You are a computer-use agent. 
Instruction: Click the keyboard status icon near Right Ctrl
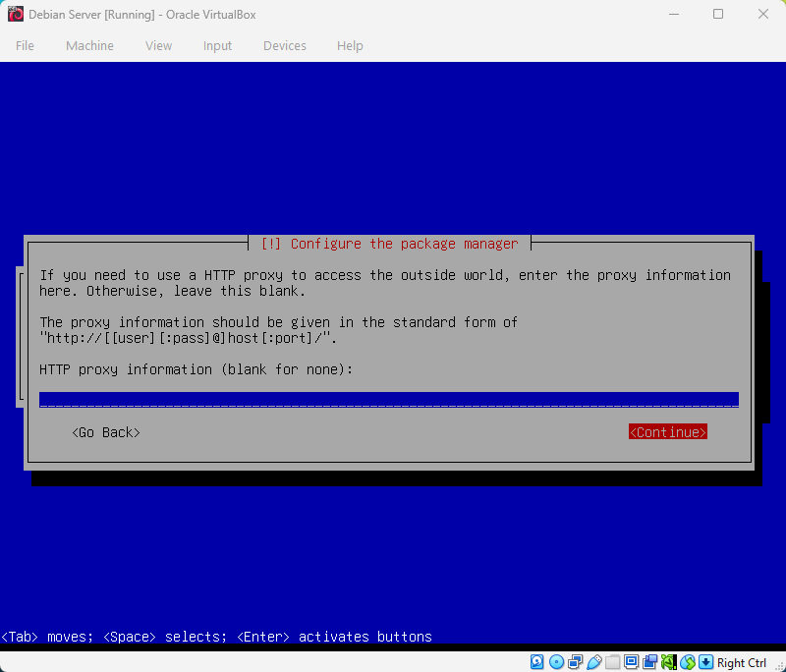coord(706,661)
